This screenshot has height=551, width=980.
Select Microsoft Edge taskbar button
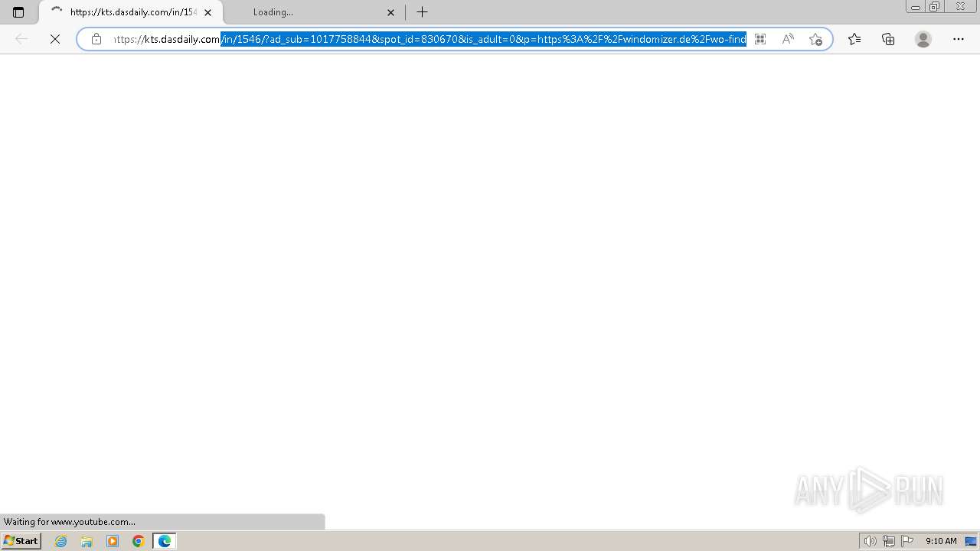coord(165,541)
